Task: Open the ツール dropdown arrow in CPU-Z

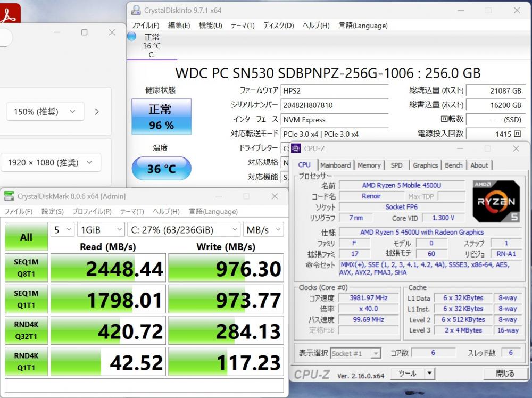Action: coord(429,373)
